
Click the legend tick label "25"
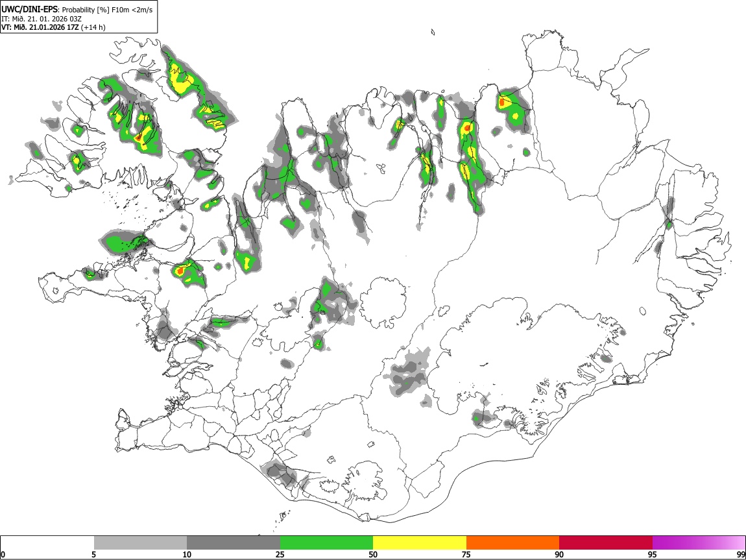[x=280, y=554]
